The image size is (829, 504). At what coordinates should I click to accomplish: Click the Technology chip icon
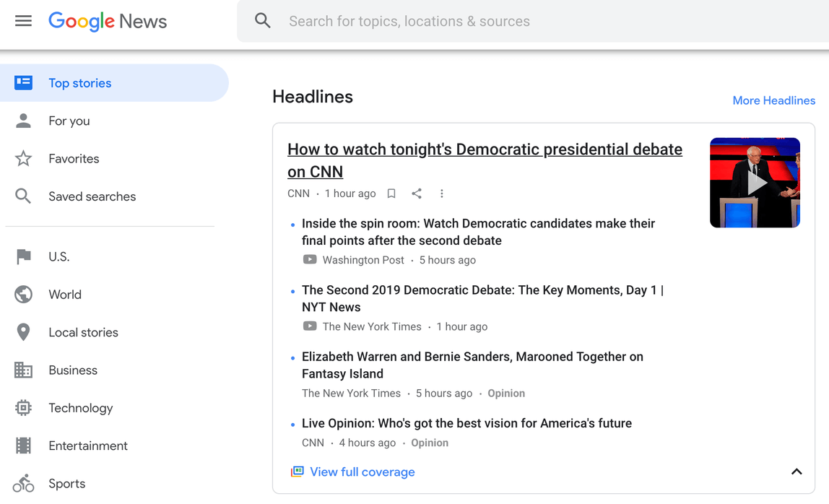[x=23, y=408]
